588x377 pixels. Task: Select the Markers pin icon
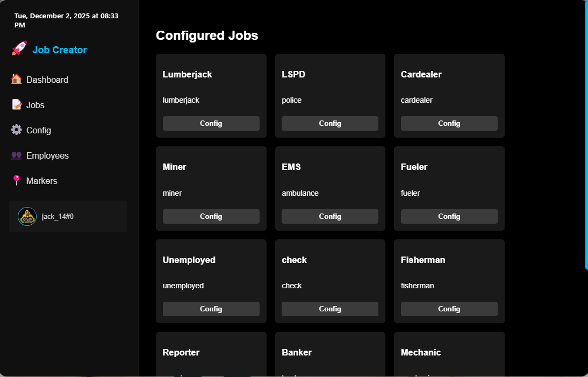point(16,180)
